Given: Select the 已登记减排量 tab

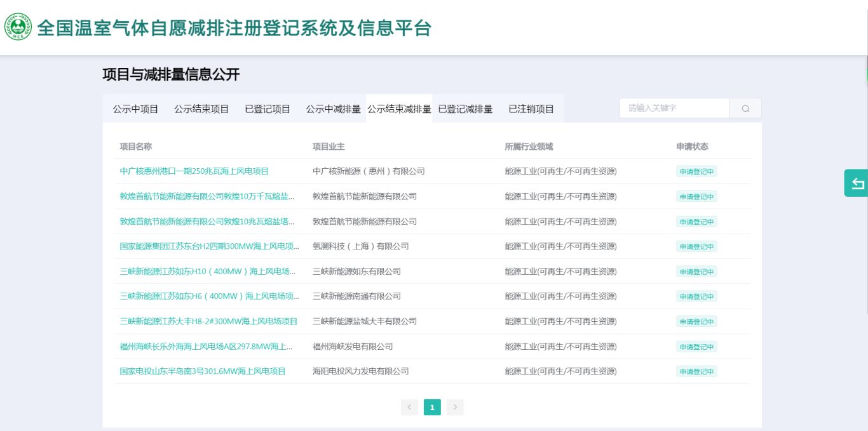Looking at the screenshot, I should point(465,109).
